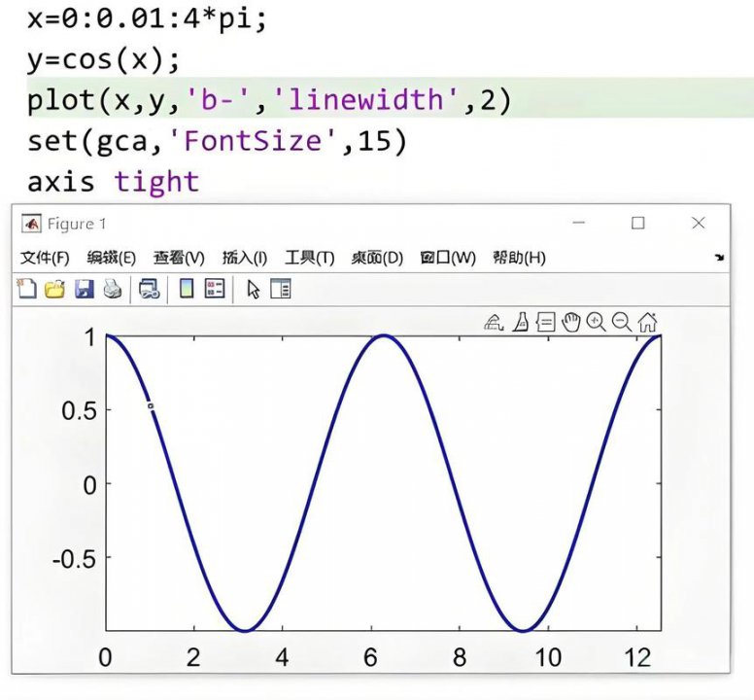Select the Zoom In magnifier
Screen dimensions: 754x700
click(597, 322)
